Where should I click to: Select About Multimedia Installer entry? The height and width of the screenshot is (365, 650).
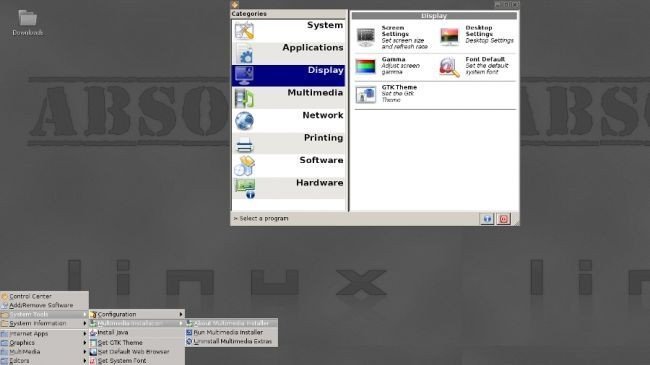231,324
